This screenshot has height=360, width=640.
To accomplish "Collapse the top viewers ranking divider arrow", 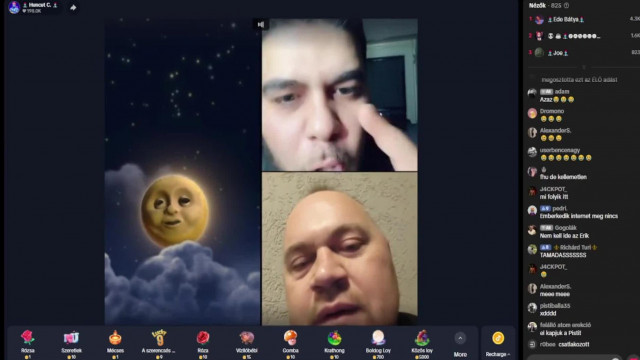I will pos(584,67).
